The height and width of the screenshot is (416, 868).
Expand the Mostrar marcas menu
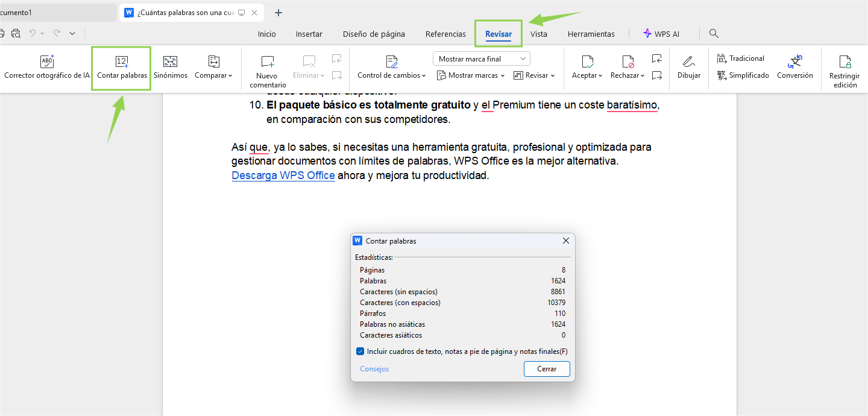point(471,75)
